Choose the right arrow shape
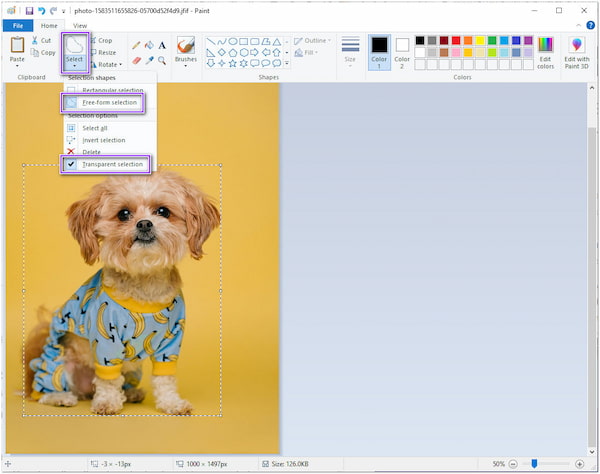Image resolution: width=600 pixels, height=474 pixels. click(x=254, y=52)
